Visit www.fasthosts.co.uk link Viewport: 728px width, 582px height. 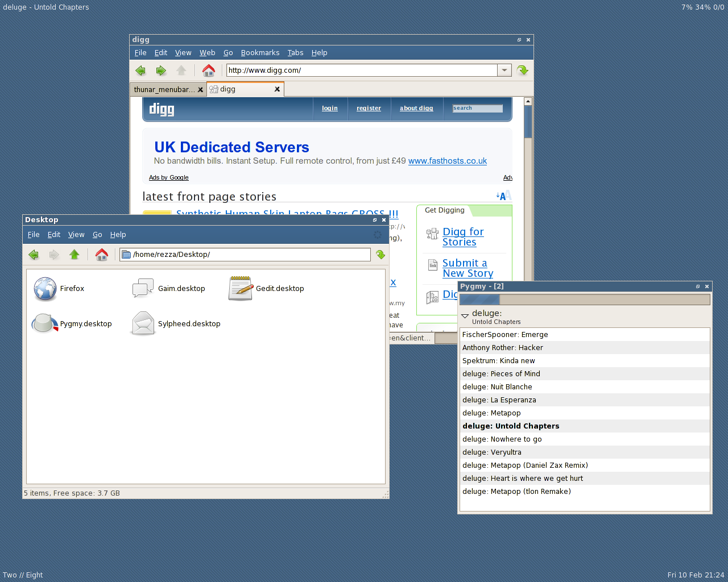[448, 161]
